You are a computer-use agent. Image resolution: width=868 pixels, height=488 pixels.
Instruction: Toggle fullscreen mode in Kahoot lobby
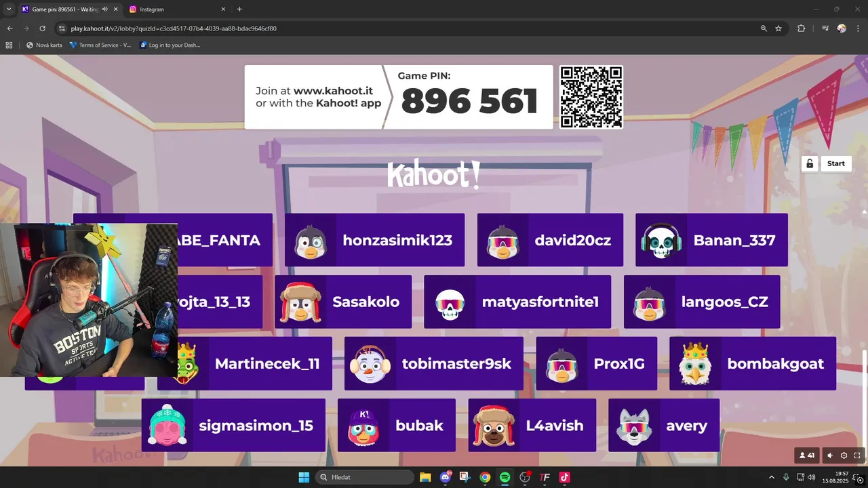857,455
